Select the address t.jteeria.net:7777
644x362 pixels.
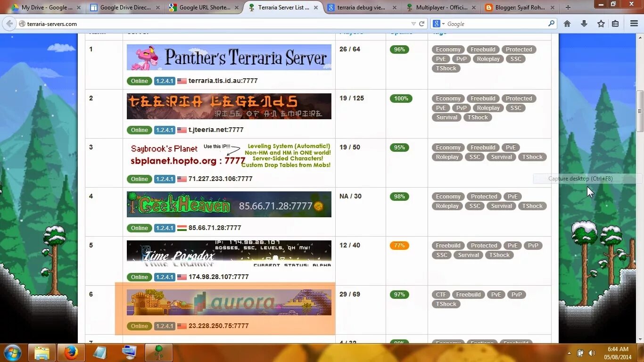point(216,130)
